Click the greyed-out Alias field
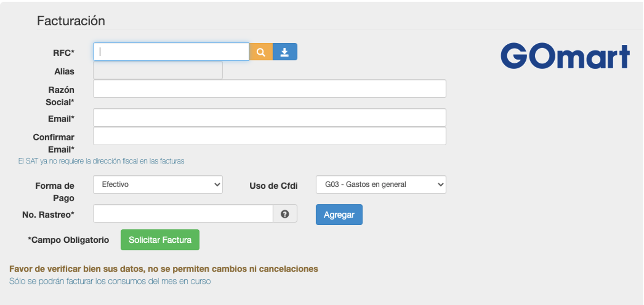 coord(158,70)
